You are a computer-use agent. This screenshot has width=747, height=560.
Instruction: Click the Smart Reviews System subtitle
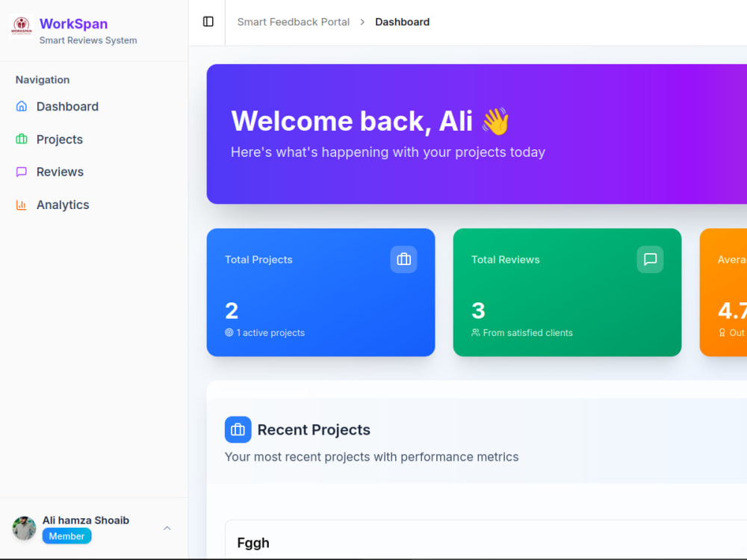pos(88,40)
